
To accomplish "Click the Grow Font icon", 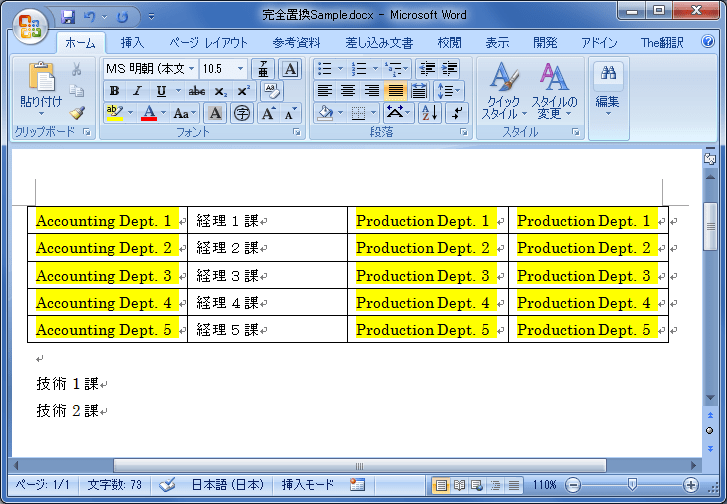I will tap(268, 113).
